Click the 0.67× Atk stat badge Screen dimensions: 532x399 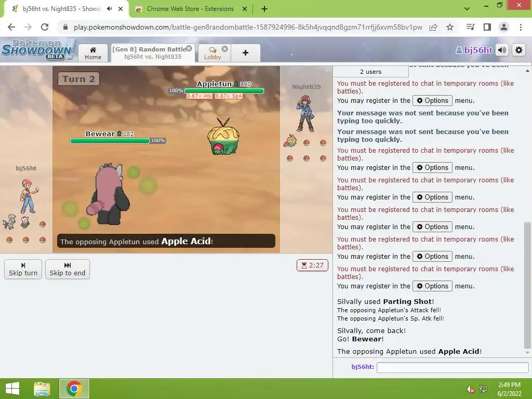point(199,96)
